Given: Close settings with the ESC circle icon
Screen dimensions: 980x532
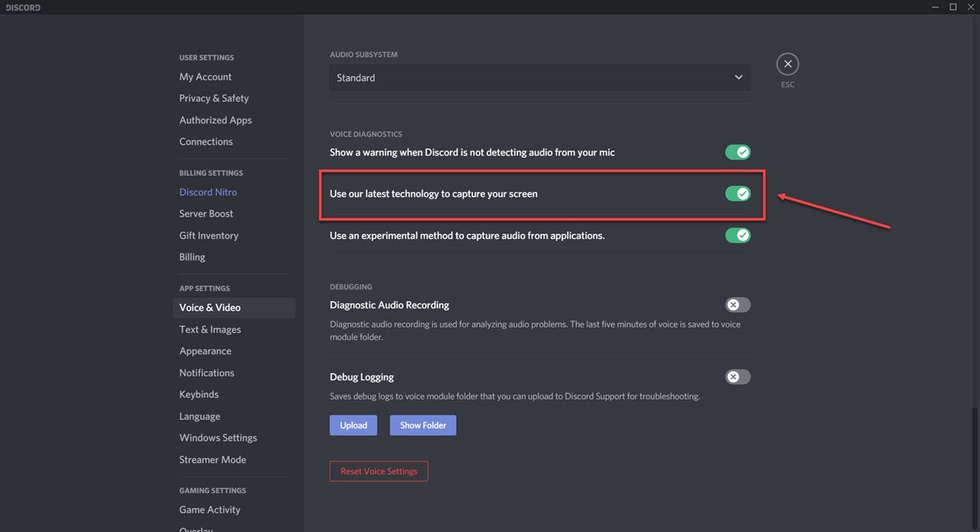Looking at the screenshot, I should [787, 64].
